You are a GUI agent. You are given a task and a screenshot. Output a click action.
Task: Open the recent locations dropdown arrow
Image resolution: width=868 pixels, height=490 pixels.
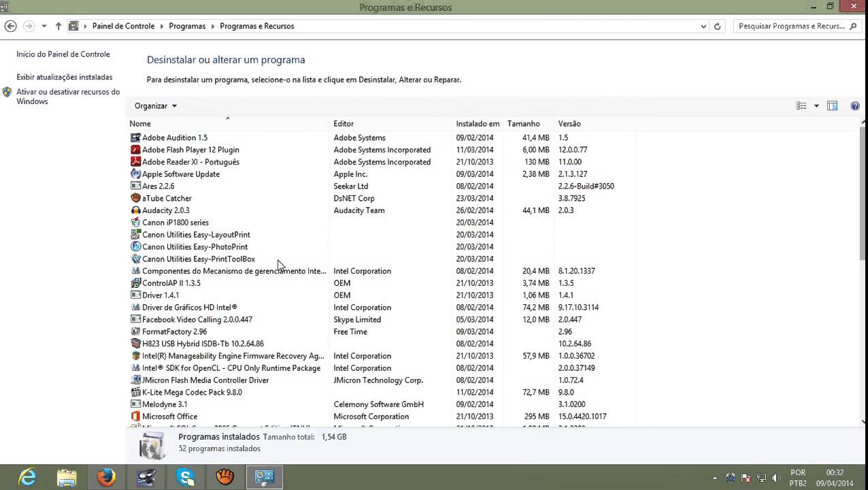(44, 26)
